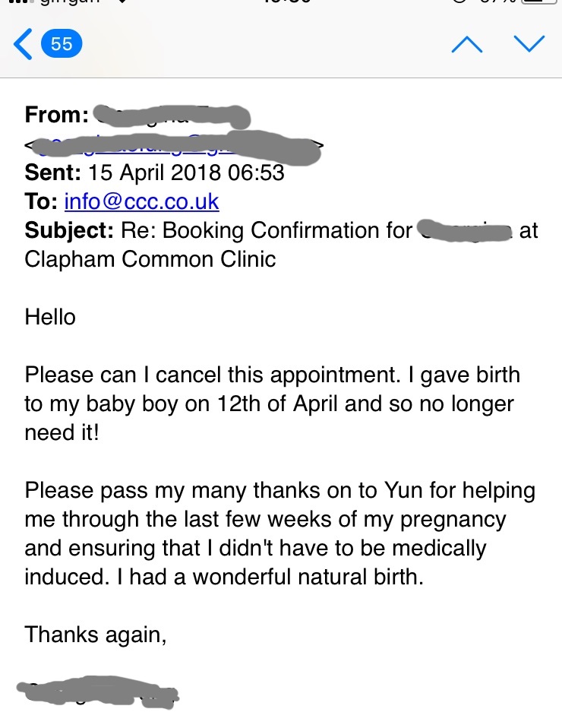Tap the redacted signature at the bottom
The height and width of the screenshot is (728, 562).
coord(97,692)
